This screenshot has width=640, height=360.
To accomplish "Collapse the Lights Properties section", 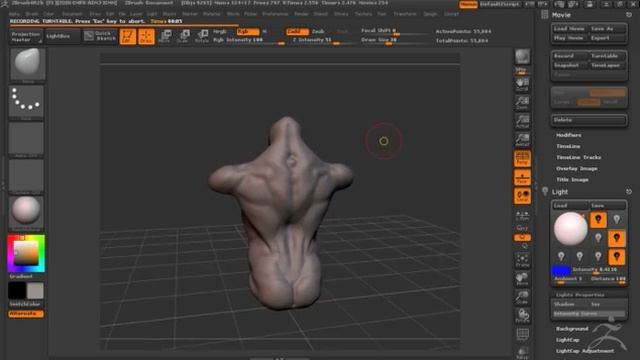I will click(x=580, y=294).
